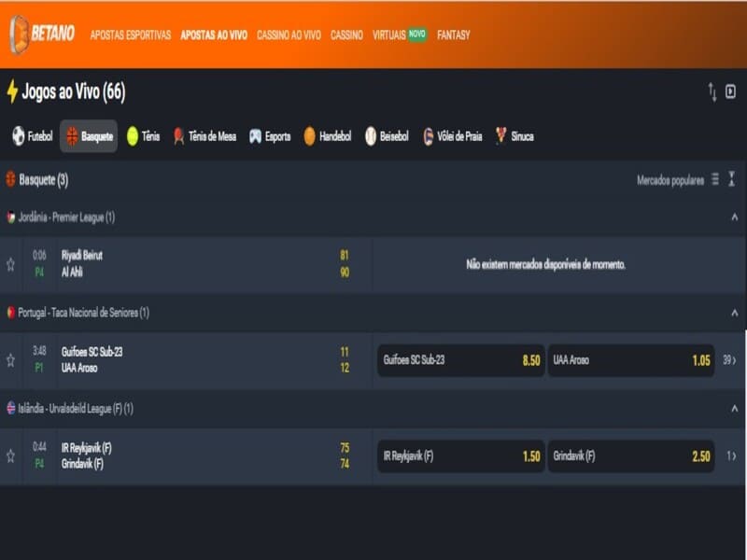Open Apostas ao Vivo in top menu

214,35
